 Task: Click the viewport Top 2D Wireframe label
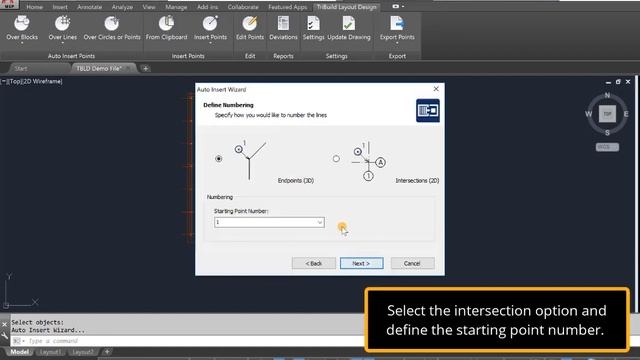click(x=32, y=81)
